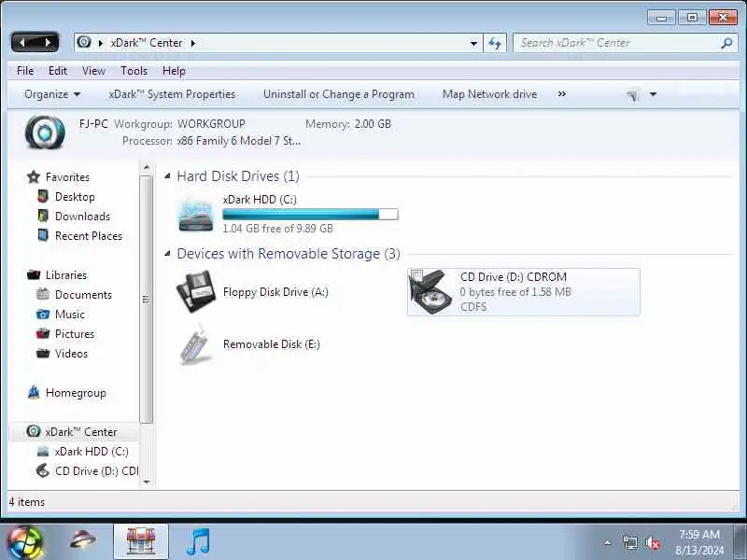Open Videos library

[71, 354]
